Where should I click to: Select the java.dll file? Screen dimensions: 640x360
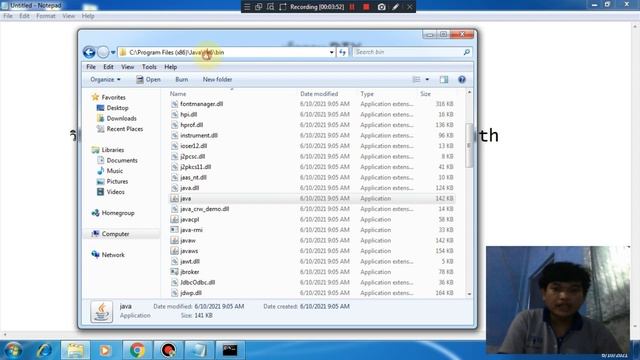click(x=189, y=188)
